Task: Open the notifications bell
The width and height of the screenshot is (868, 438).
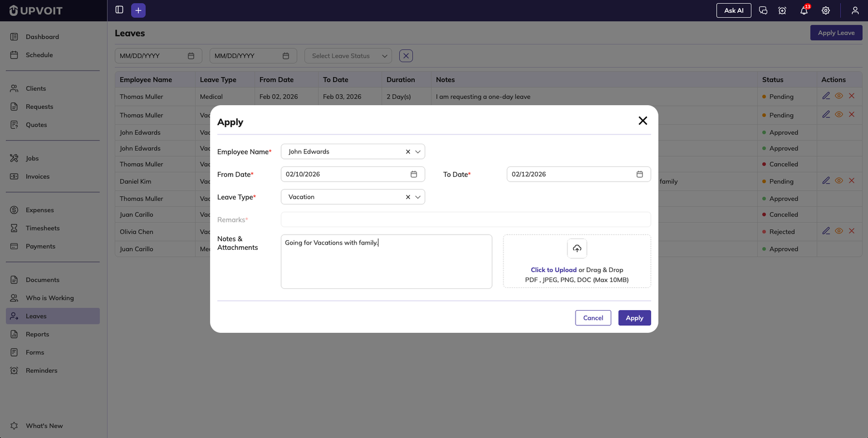Action: click(804, 10)
